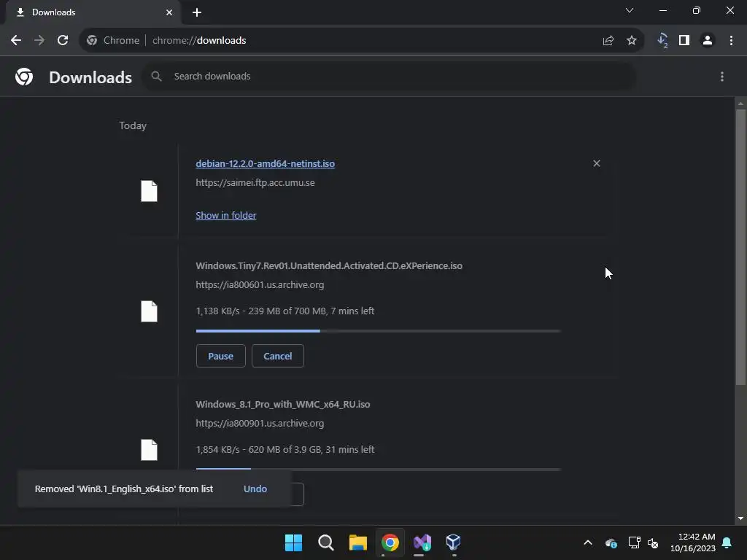The image size is (747, 560).
Task: Click the scrollbar down arrow
Action: pos(740,518)
